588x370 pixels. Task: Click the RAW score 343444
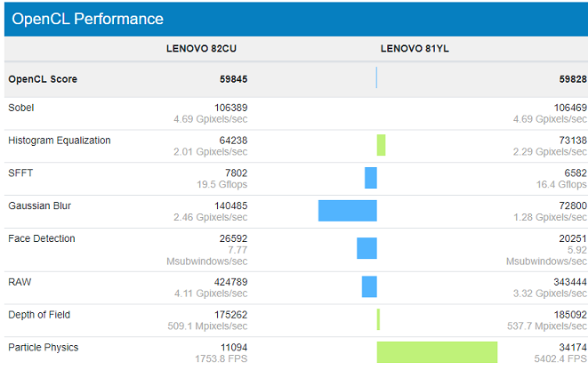point(570,282)
